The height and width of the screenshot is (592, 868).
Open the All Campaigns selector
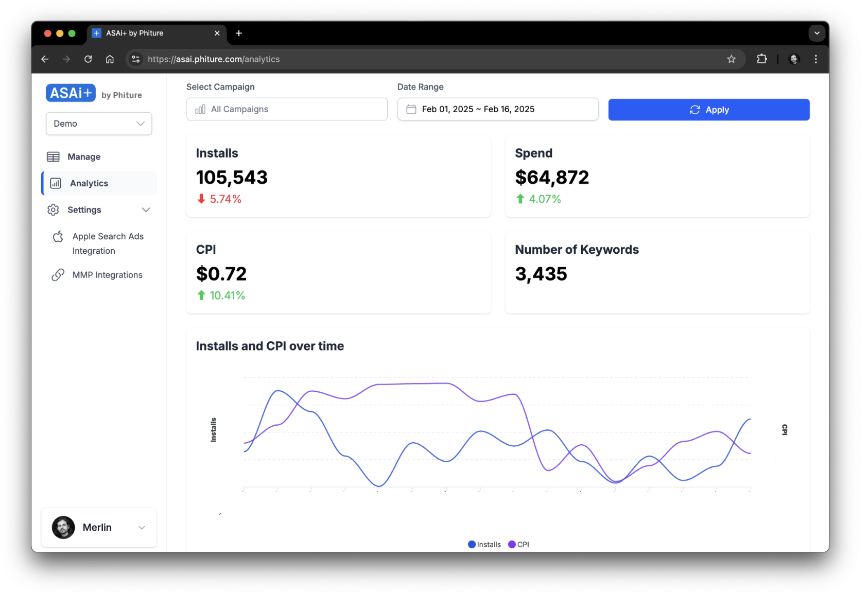[x=287, y=110]
